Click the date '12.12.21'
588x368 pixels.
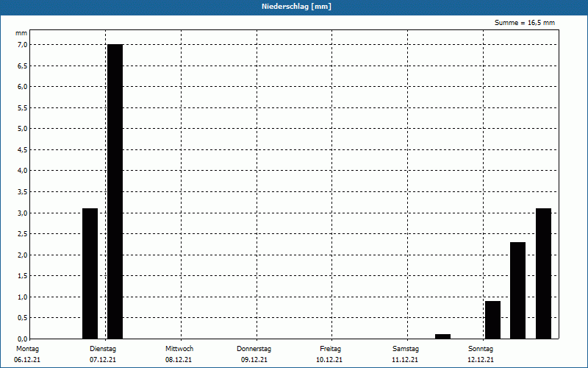(481, 360)
